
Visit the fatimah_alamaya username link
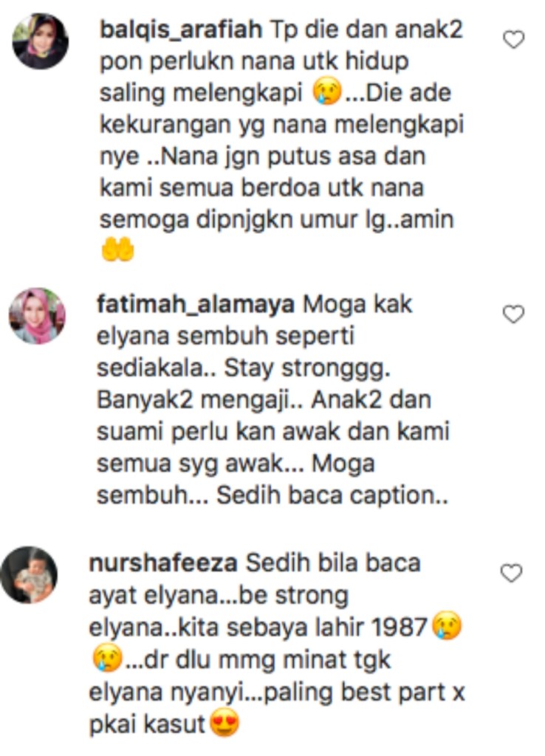[x=196, y=304]
